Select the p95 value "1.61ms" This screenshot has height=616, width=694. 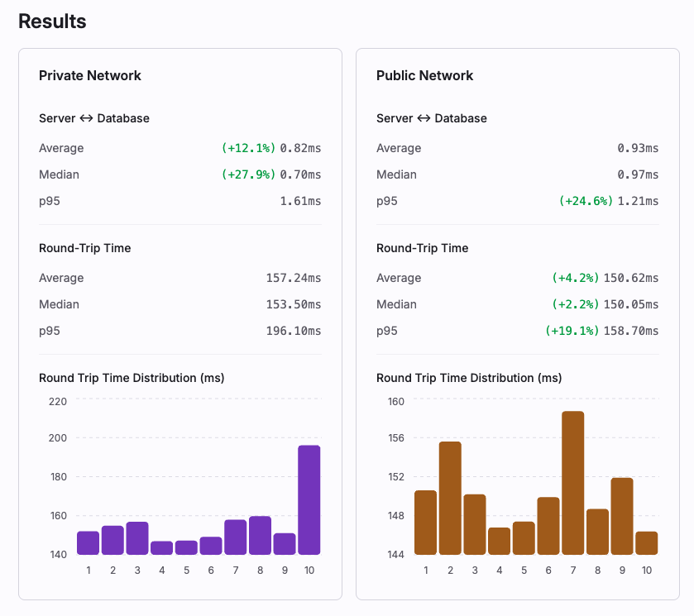coord(300,202)
